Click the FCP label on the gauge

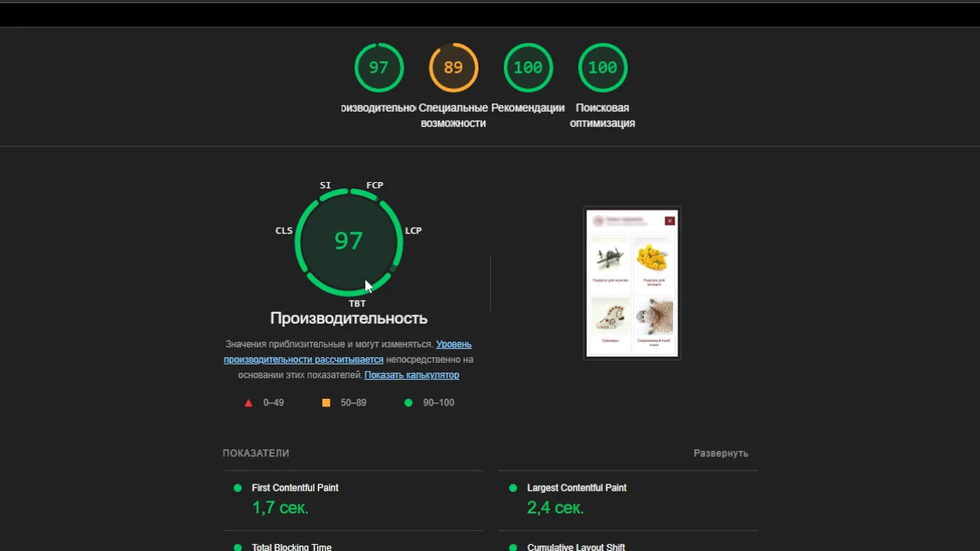374,185
